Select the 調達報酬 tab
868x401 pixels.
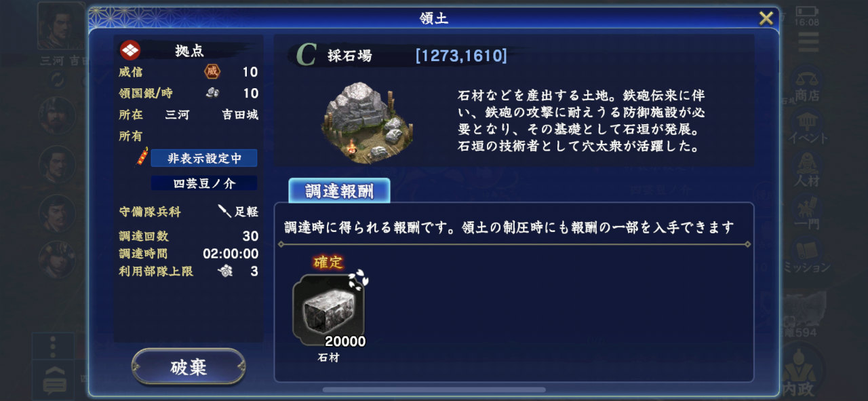[339, 191]
